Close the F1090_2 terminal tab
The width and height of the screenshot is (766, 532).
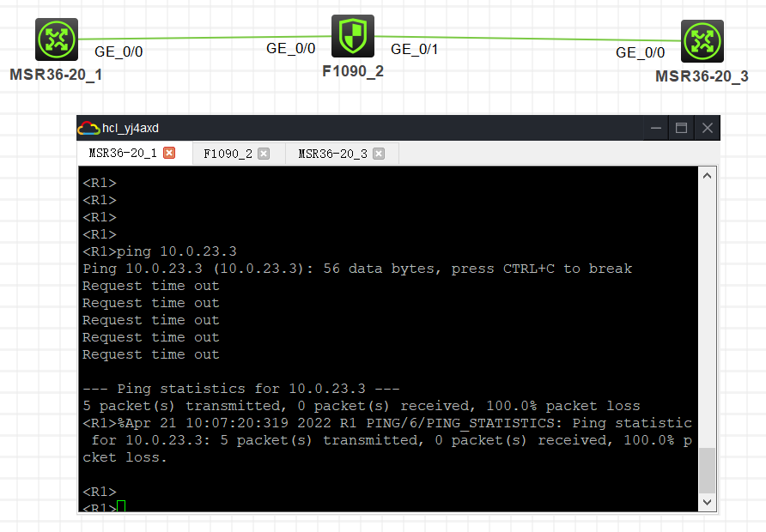click(264, 154)
